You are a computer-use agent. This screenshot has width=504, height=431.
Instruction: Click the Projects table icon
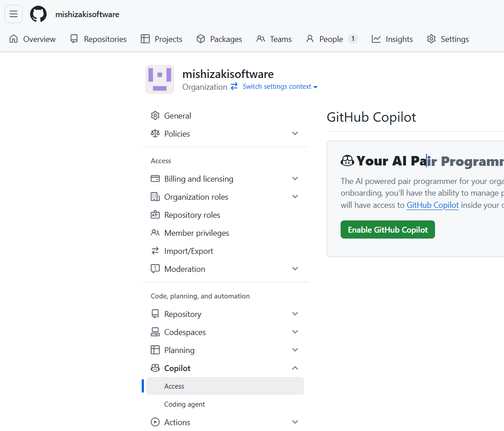pyautogui.click(x=145, y=39)
